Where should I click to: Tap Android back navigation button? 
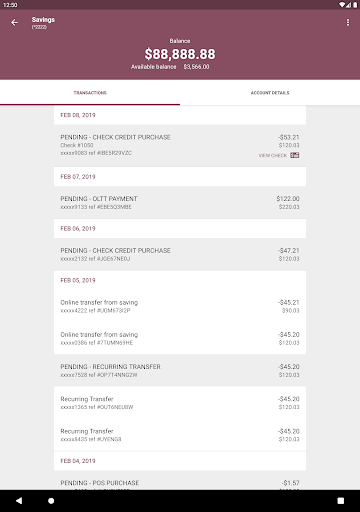(x=19, y=501)
